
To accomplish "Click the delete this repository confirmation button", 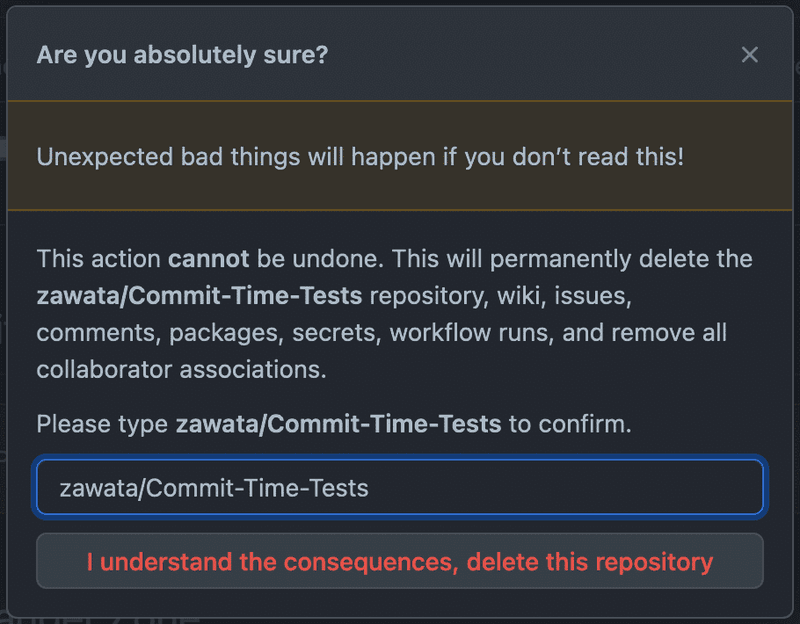I will coord(400,561).
